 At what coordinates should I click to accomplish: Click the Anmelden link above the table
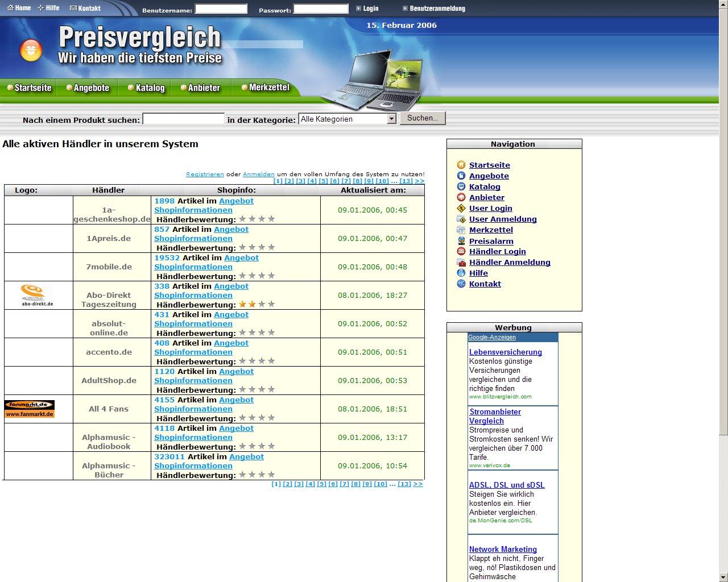(259, 174)
